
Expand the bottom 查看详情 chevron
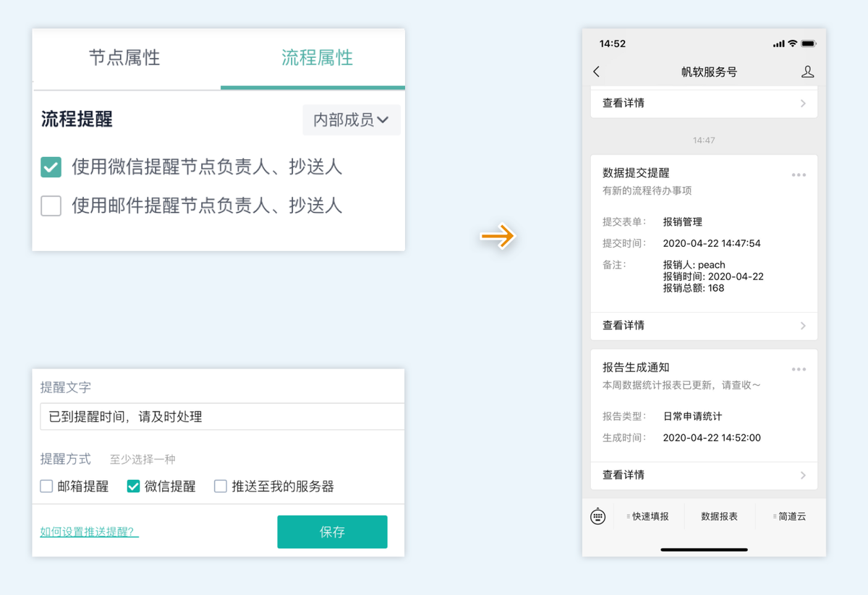point(803,476)
